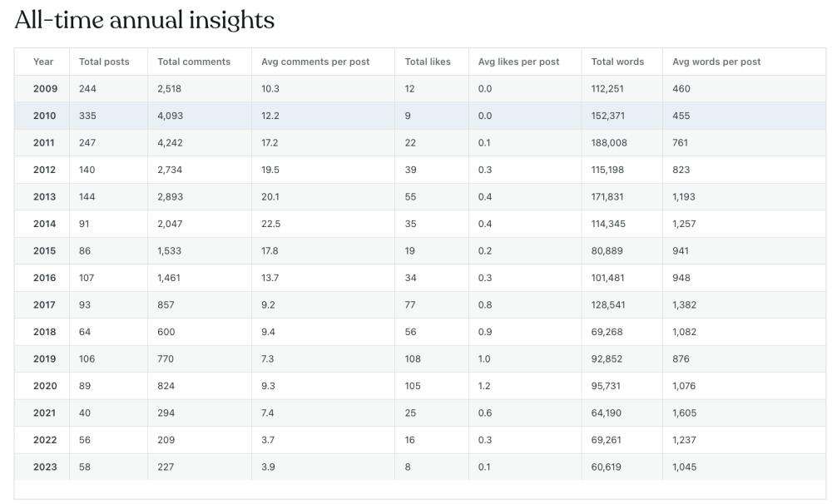Click the "Total likes" column header
Image resolution: width=832 pixels, height=504 pixels.
[428, 62]
